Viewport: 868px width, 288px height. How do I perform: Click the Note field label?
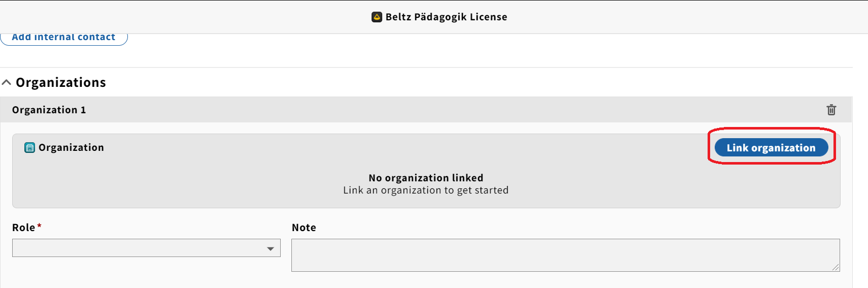pyautogui.click(x=304, y=228)
